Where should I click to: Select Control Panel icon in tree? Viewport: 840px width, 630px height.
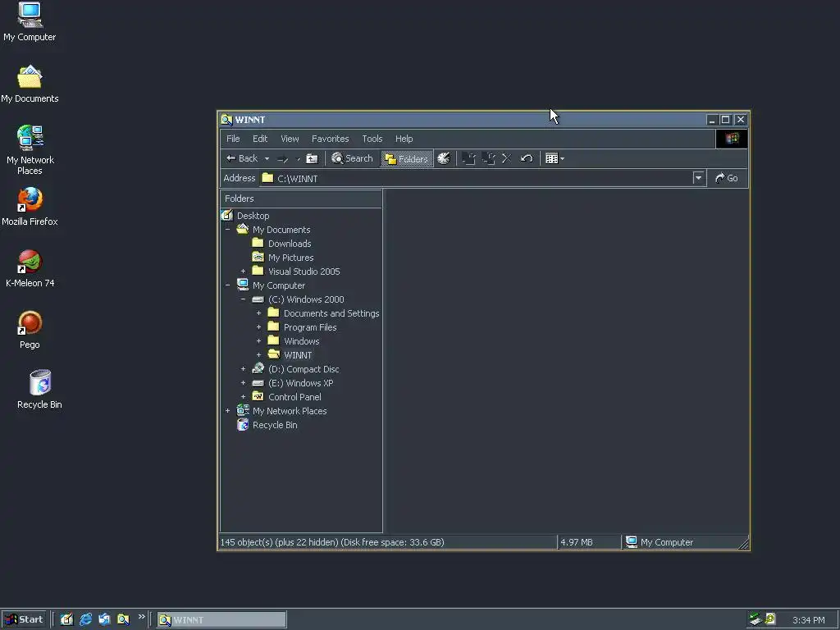click(258, 396)
